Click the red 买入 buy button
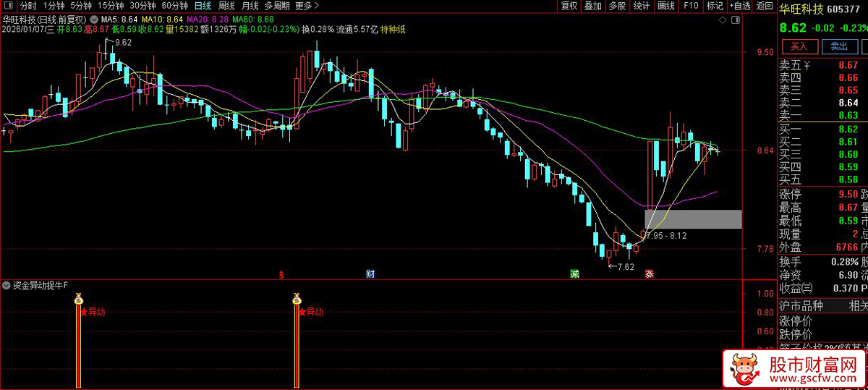This screenshot has width=868, height=390. (x=799, y=46)
